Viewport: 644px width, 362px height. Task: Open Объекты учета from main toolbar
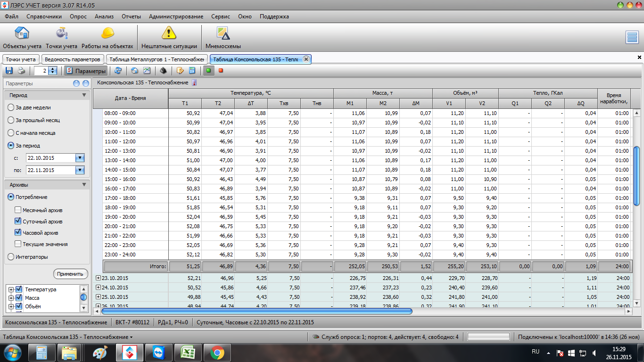click(22, 37)
